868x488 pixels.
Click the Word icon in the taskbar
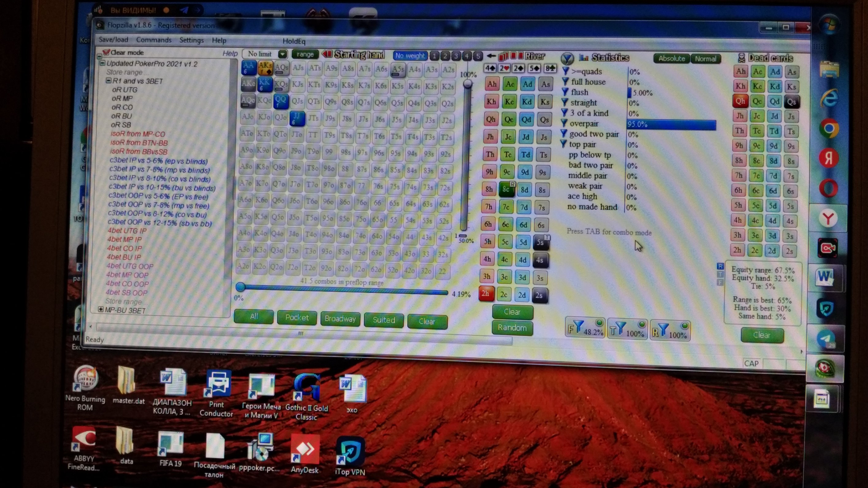[x=825, y=277]
